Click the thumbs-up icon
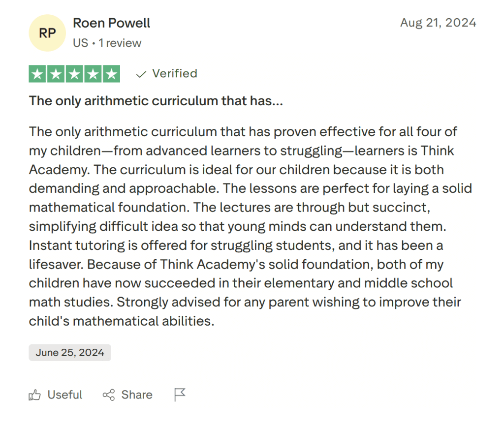The height and width of the screenshot is (427, 504). point(34,395)
